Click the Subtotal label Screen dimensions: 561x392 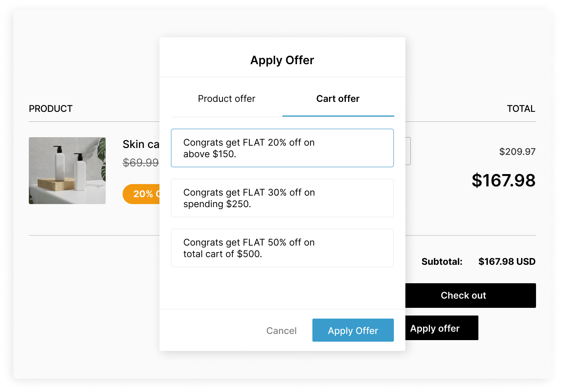point(442,262)
